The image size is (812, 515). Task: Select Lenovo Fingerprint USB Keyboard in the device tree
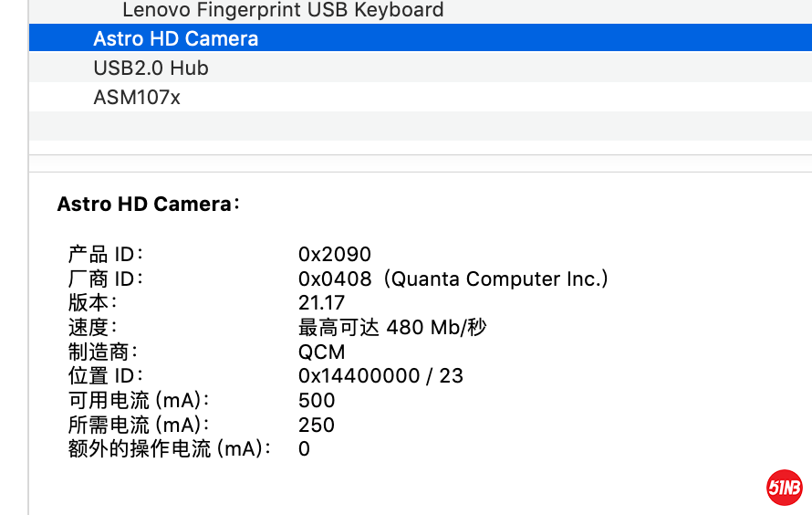point(283,11)
